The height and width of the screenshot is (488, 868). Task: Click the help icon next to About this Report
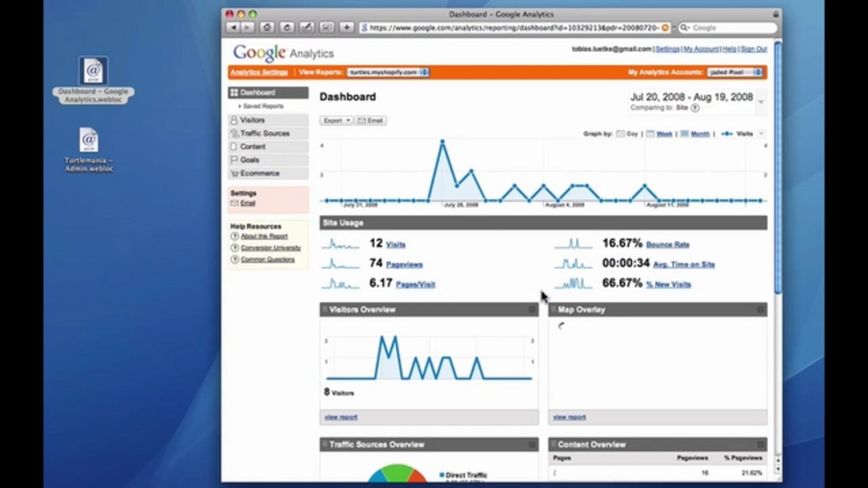(235, 236)
